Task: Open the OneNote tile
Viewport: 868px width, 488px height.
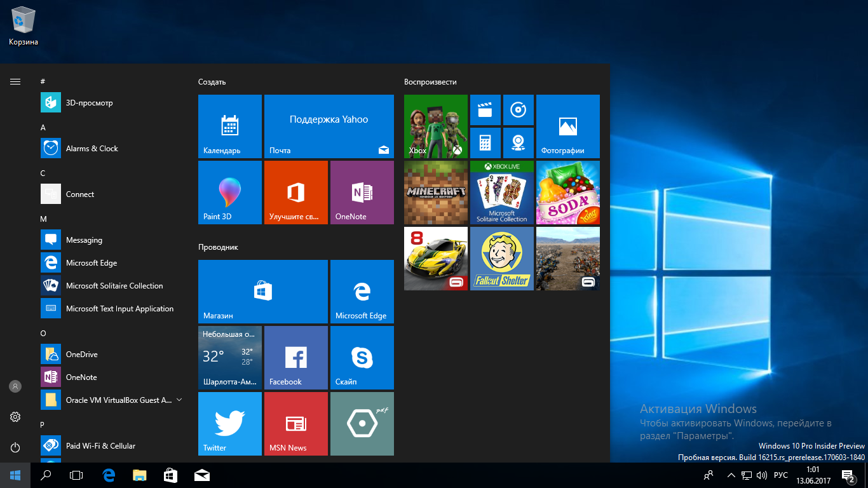Action: [x=362, y=193]
